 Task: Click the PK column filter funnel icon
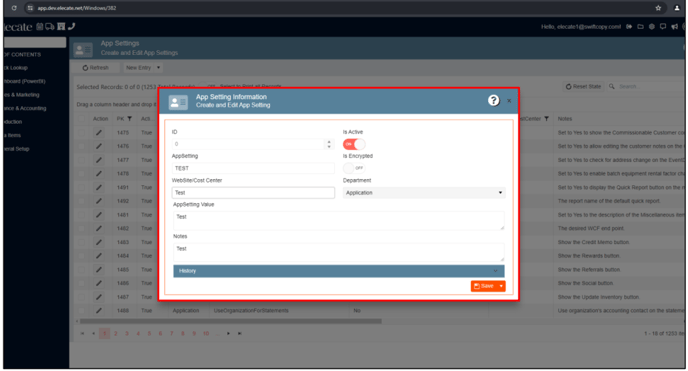point(129,118)
